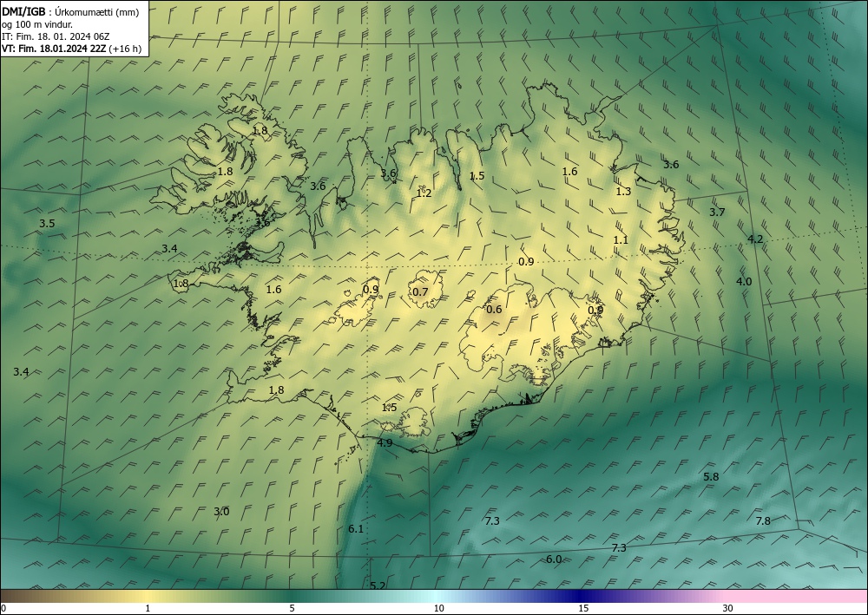Click the 1.3 value label
The image size is (868, 615).
pos(623,192)
